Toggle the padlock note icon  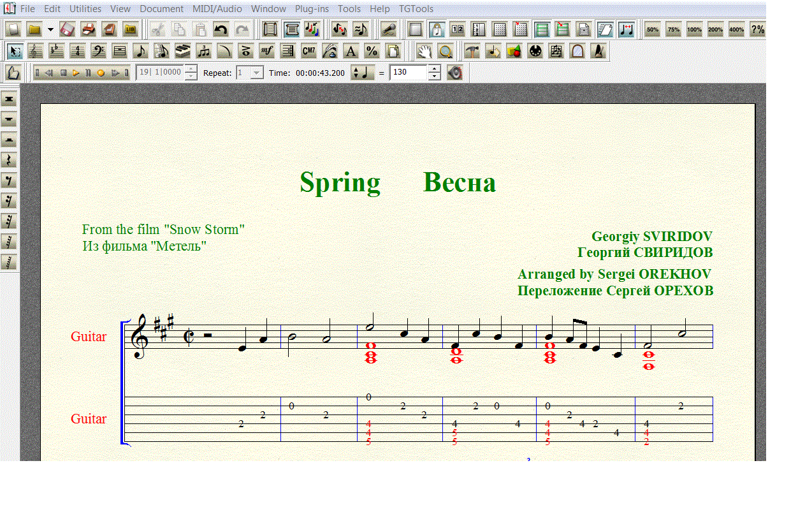[437, 29]
